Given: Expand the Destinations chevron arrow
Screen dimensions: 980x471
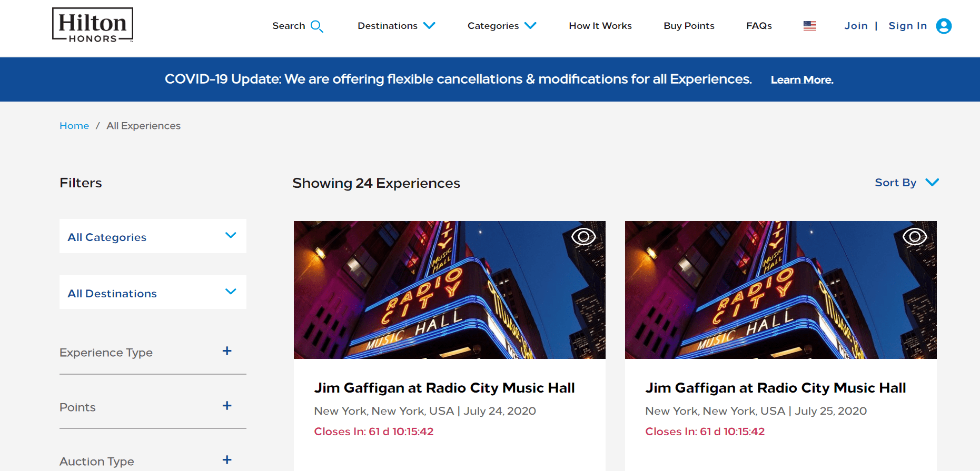Looking at the screenshot, I should tap(430, 25).
